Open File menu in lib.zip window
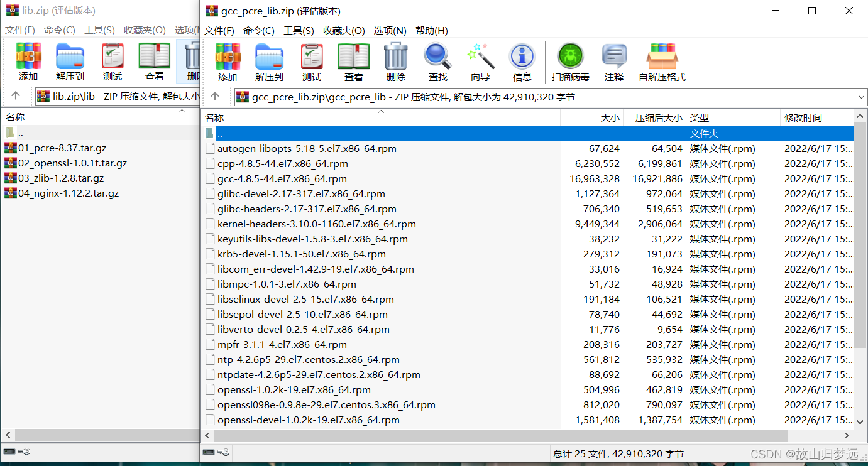The width and height of the screenshot is (868, 466). coord(20,30)
